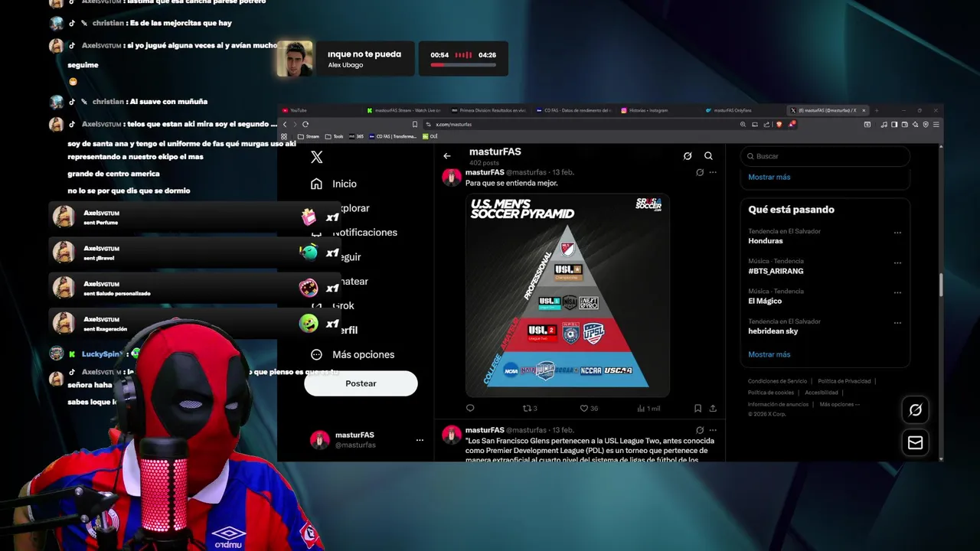The image size is (980, 551).
Task: Go back with profile header arrow
Action: tap(447, 156)
